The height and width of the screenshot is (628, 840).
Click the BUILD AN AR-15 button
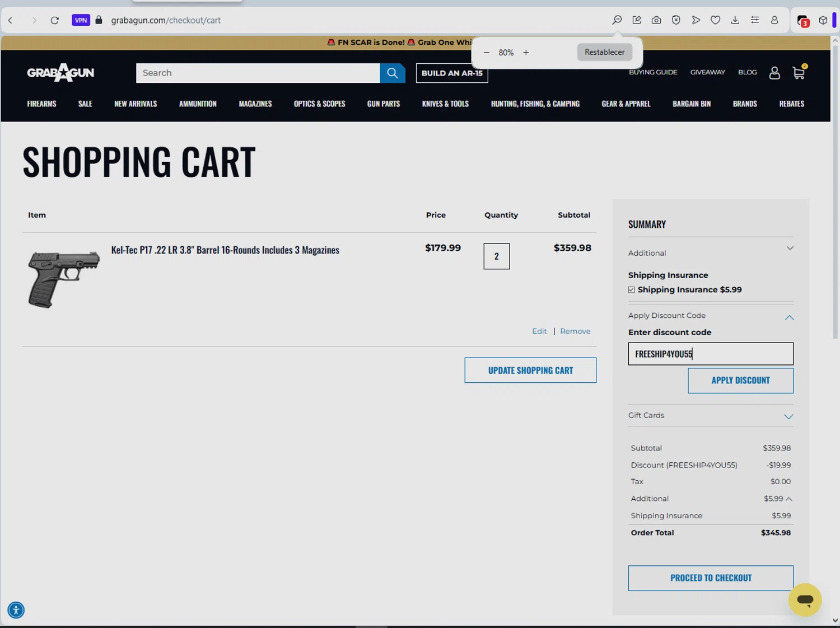click(452, 73)
